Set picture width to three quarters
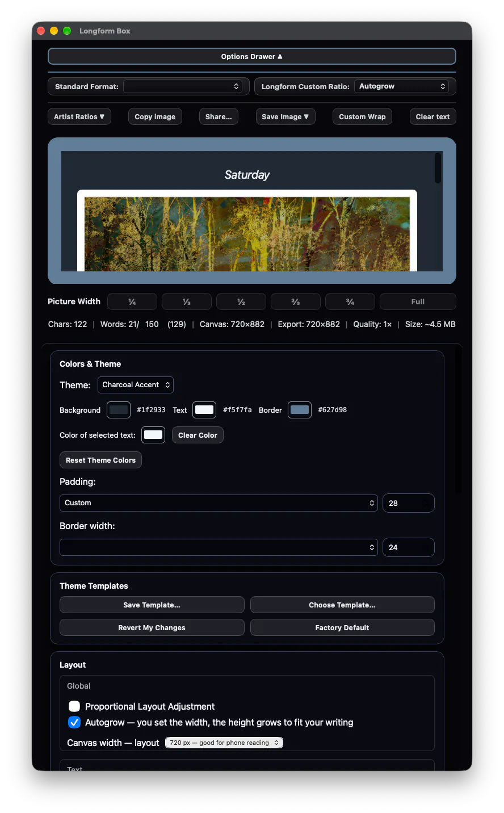This screenshot has width=504, height=813. click(350, 301)
